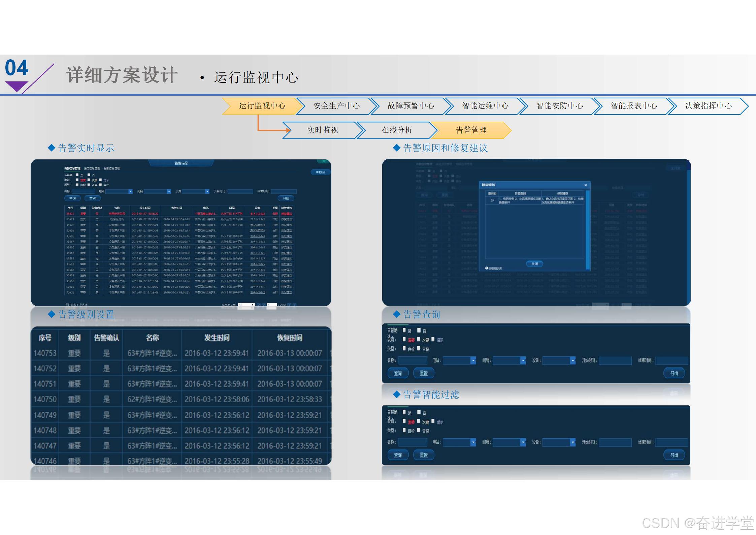
Task: Switch to 故障预警中心 arrow tab
Action: coord(411,106)
